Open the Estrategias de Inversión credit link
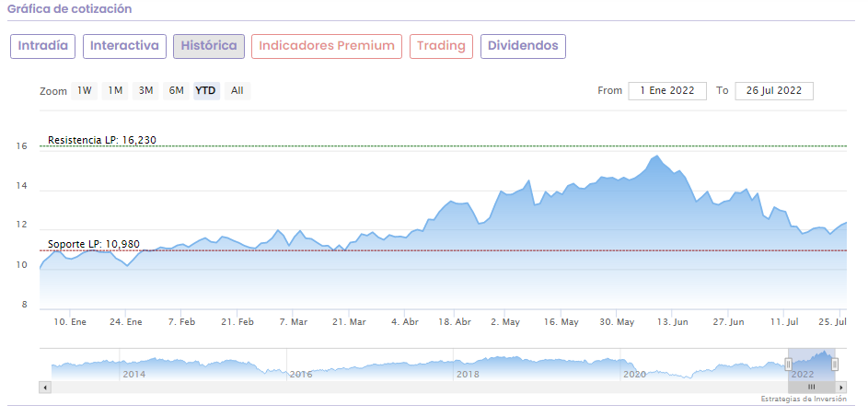868x417 pixels. coord(804,400)
